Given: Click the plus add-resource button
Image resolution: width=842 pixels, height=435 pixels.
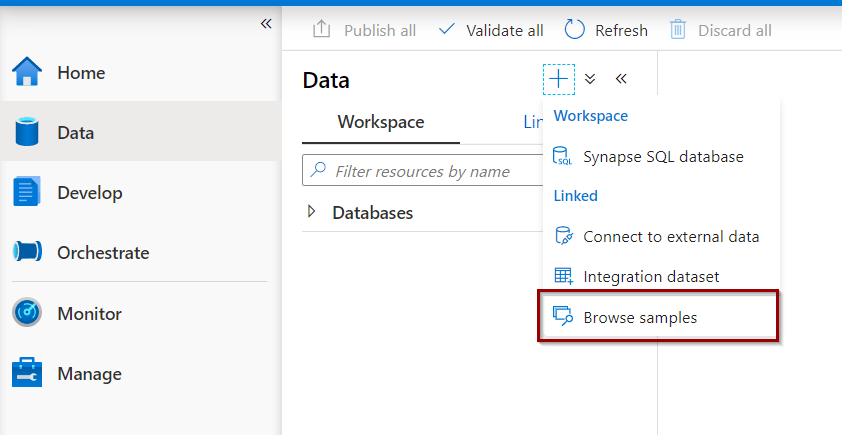Looking at the screenshot, I should click(558, 79).
